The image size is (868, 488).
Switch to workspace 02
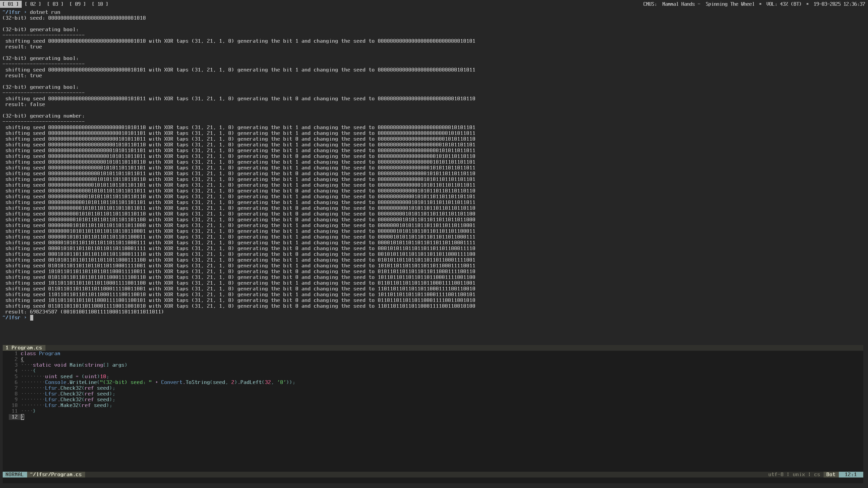pos(33,4)
